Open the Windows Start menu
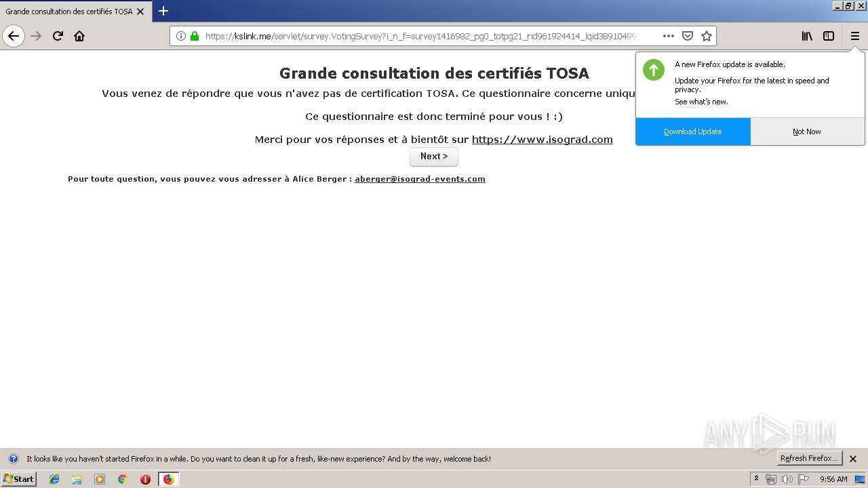The width and height of the screenshot is (868, 488). coord(18,479)
